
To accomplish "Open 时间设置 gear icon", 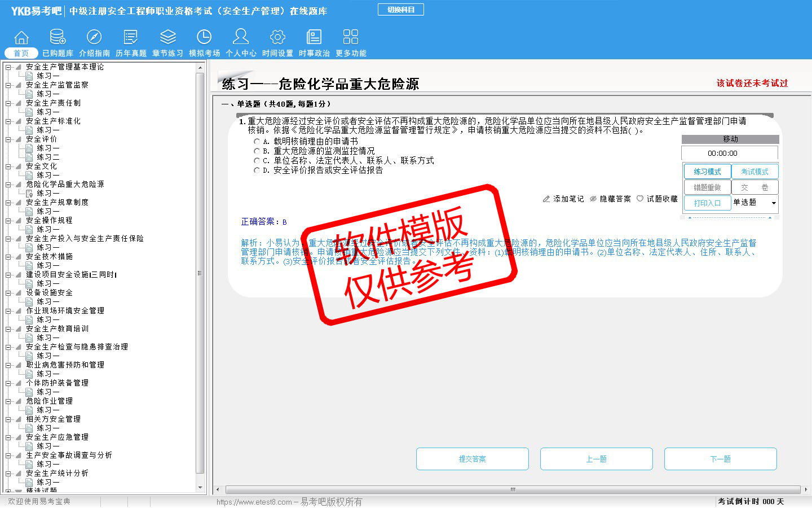I will 277,38.
